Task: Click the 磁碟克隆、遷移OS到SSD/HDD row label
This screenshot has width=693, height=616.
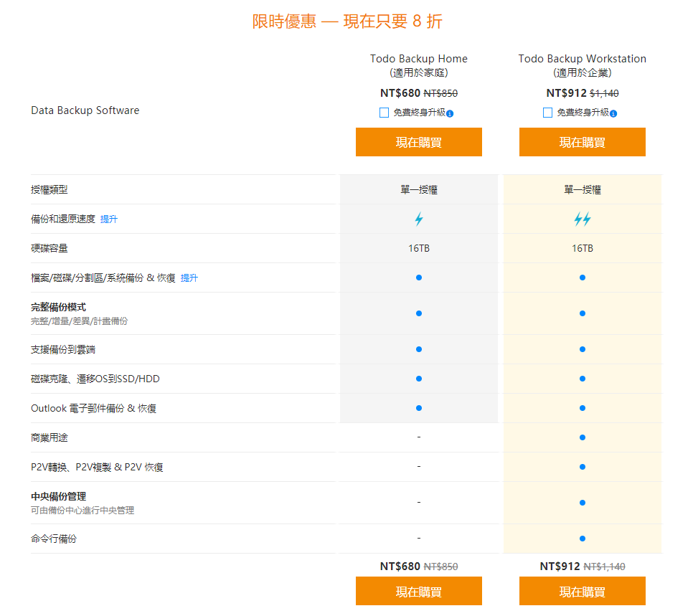Action: click(95, 379)
